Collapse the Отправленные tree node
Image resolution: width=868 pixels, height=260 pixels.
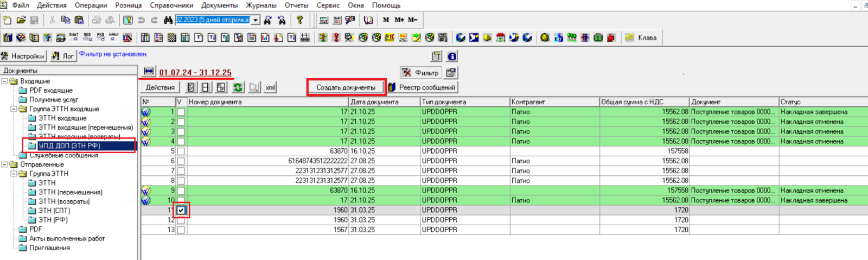[5, 164]
